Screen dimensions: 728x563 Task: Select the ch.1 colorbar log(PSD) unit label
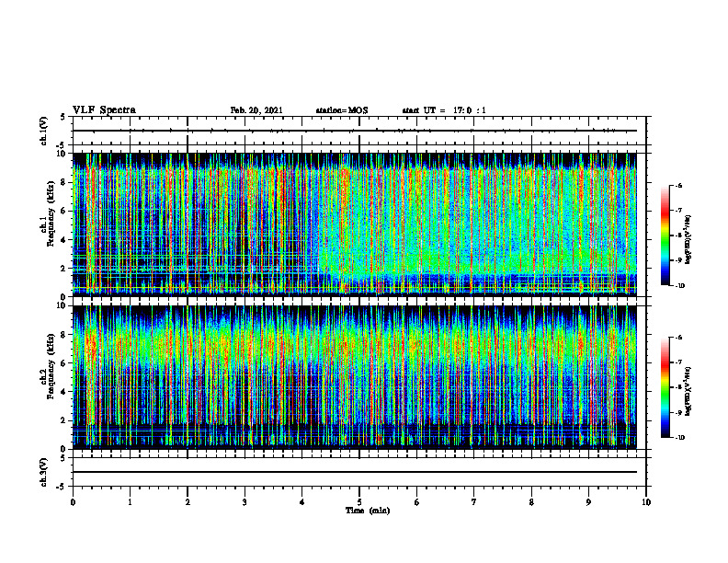688,240
